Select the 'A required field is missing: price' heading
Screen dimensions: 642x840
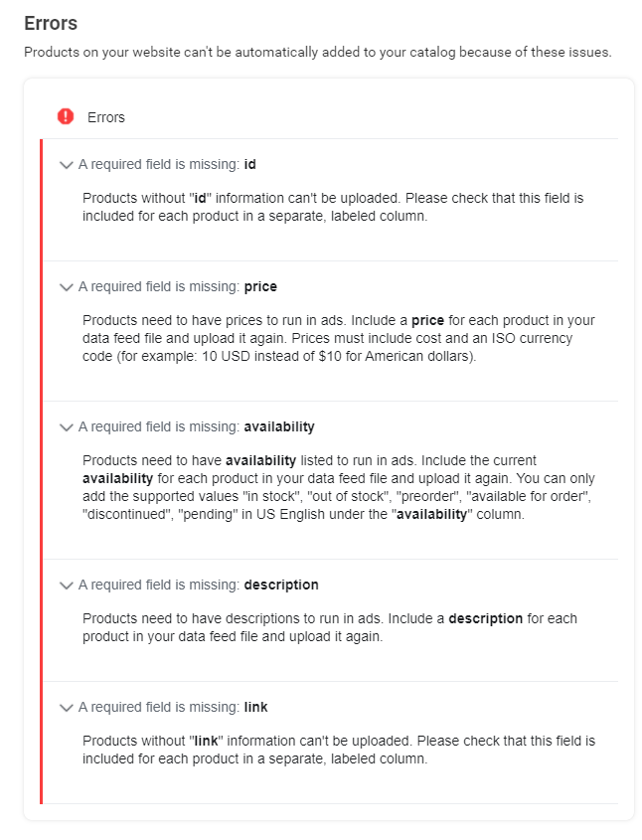click(177, 287)
